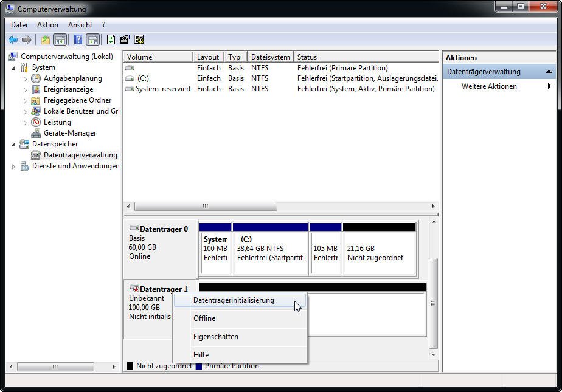Open the Aktion menu

pyautogui.click(x=47, y=25)
